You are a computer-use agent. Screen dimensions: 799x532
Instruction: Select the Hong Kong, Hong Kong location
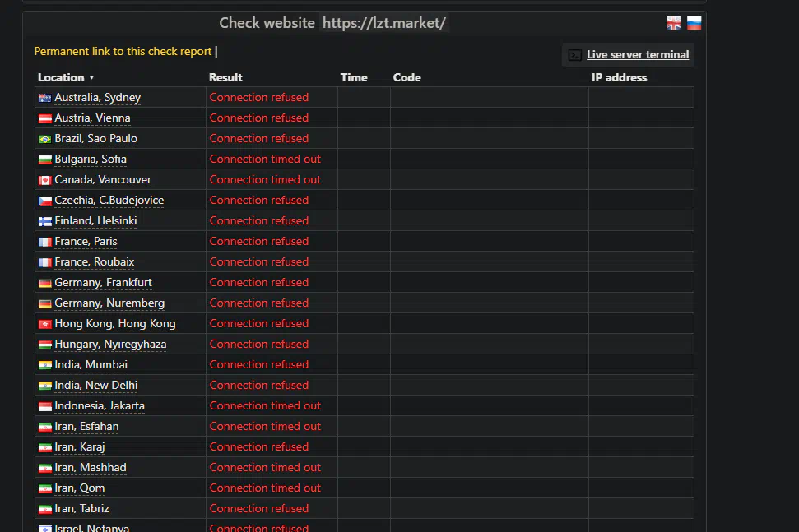[x=114, y=323]
